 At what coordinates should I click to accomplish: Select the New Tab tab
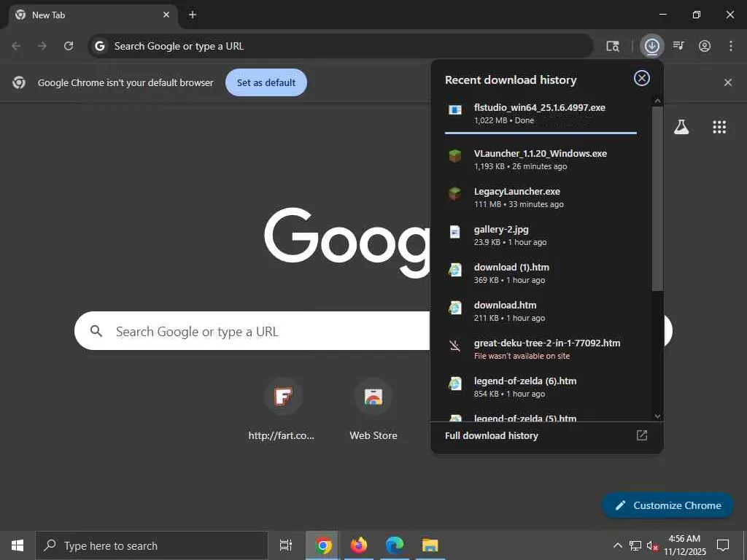pyautogui.click(x=93, y=16)
